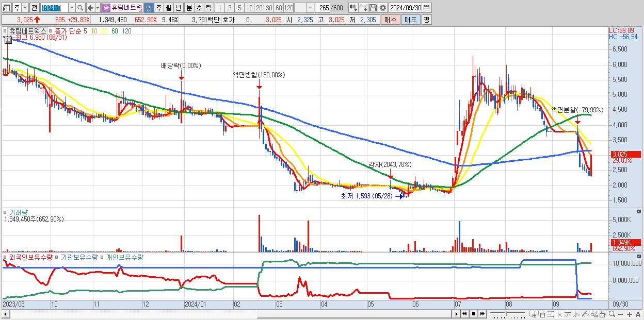Open the calendar picker icon
This screenshot has height=320, width=644.
(426, 8)
